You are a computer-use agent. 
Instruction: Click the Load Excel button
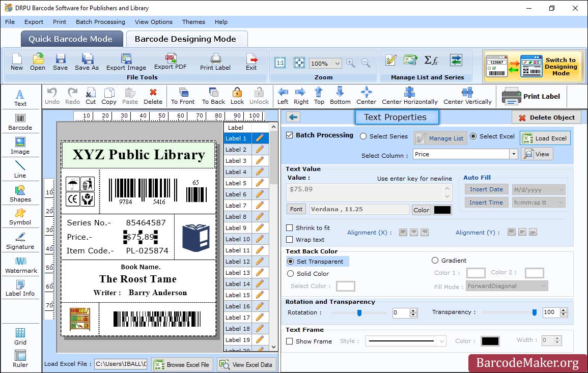click(545, 138)
